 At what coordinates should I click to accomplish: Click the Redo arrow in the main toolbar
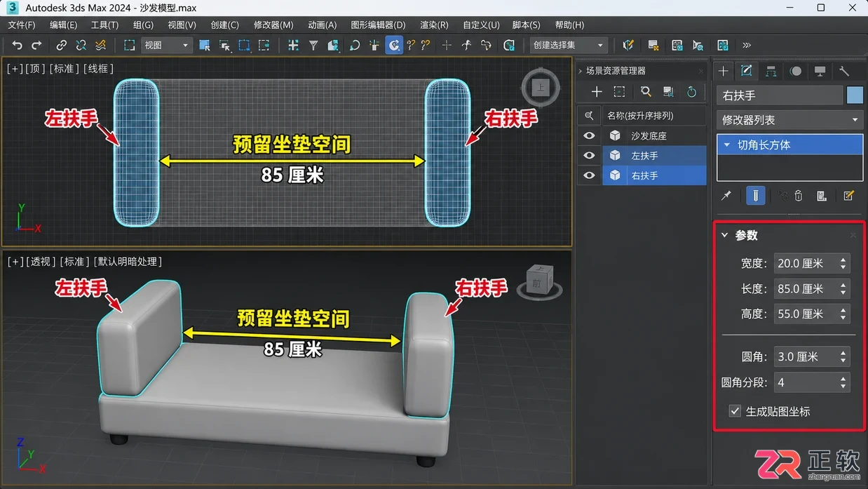36,45
